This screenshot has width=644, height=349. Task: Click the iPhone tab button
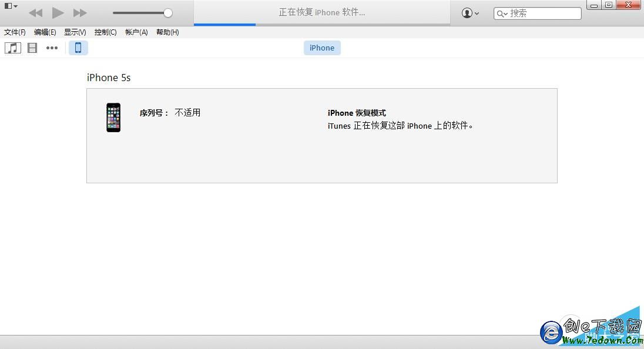tap(322, 48)
